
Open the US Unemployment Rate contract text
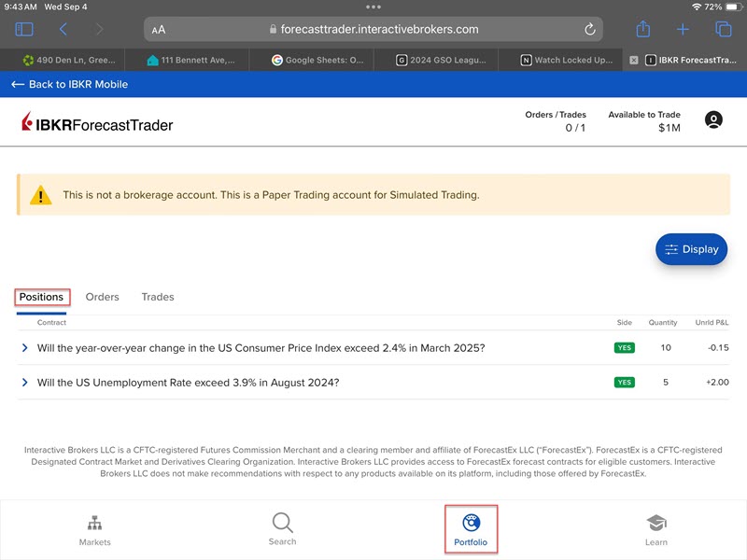click(x=189, y=383)
